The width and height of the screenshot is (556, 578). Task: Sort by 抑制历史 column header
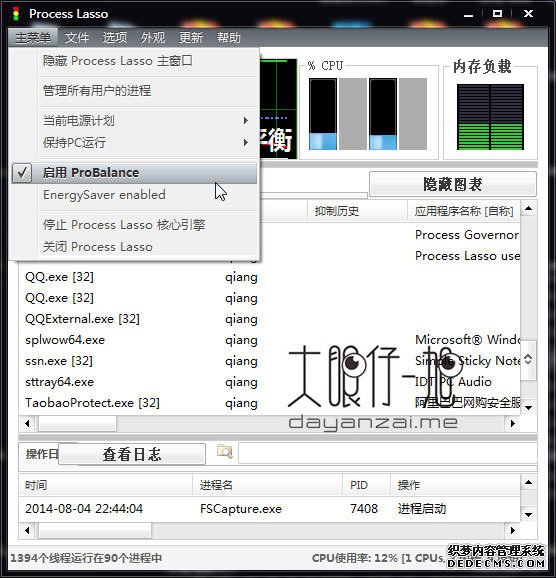[x=357, y=211]
